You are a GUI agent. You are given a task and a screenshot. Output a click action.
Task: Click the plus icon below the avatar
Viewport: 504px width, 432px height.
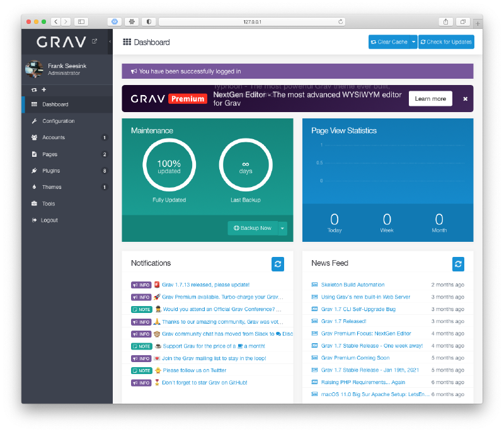click(43, 89)
